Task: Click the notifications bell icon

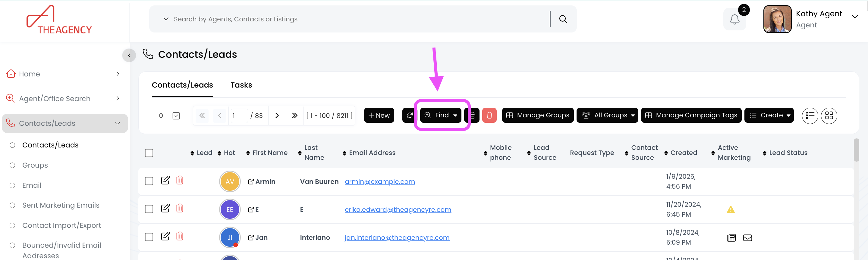Action: tap(734, 19)
